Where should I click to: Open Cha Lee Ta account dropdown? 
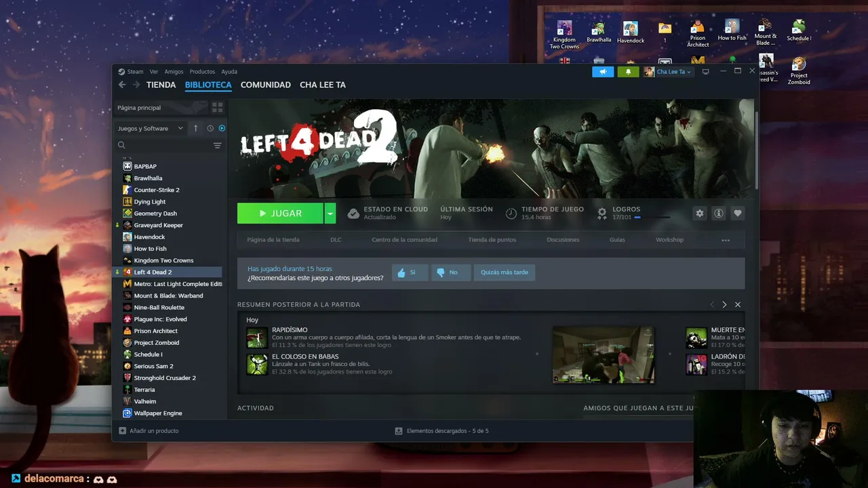668,72
